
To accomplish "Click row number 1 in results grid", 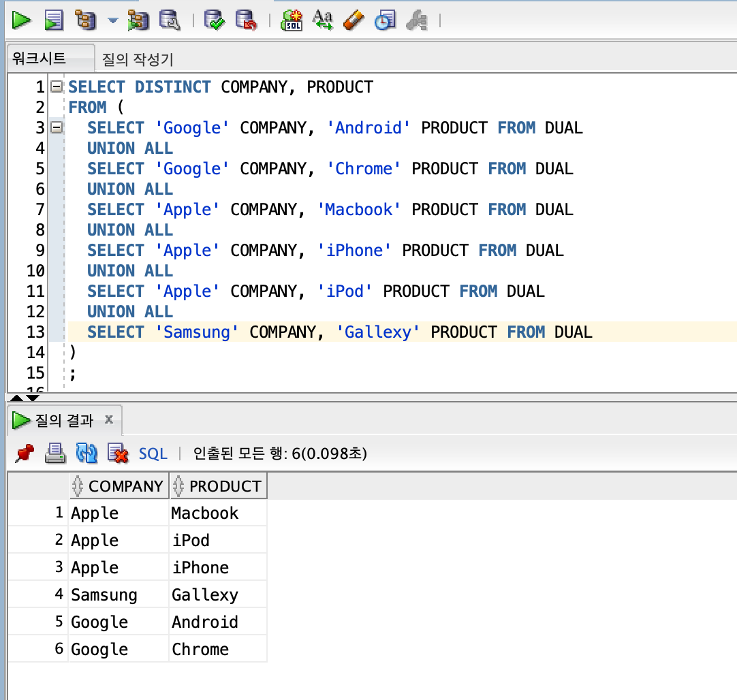I will (39, 513).
